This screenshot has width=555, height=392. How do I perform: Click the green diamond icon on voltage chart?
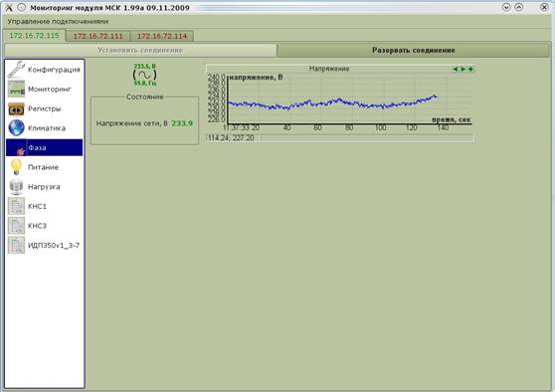[x=470, y=69]
